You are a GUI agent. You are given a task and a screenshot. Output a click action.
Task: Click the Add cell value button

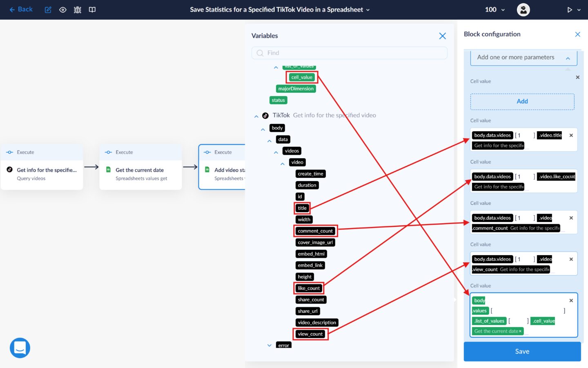pyautogui.click(x=522, y=101)
